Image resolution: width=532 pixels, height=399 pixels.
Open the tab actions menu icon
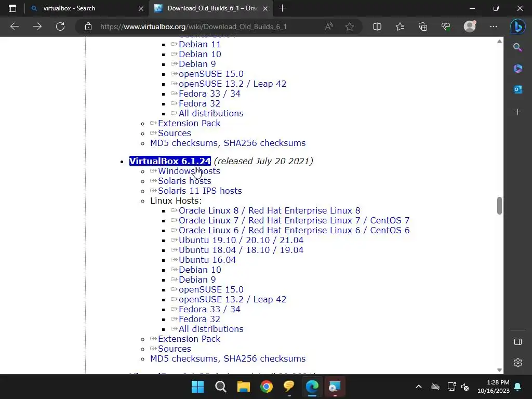(x=12, y=8)
